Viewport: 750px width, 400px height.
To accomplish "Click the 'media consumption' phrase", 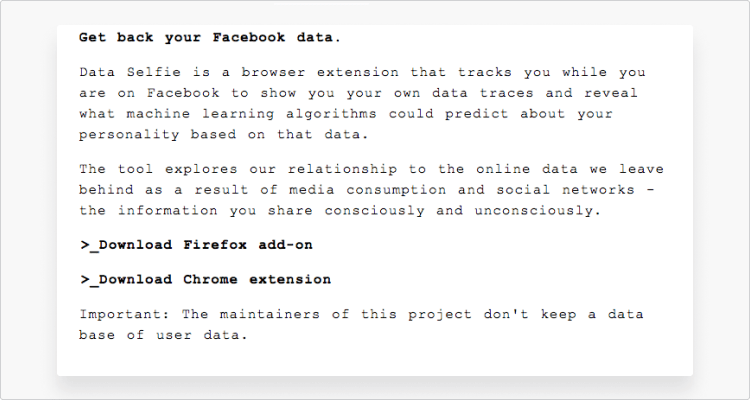I will [x=367, y=190].
